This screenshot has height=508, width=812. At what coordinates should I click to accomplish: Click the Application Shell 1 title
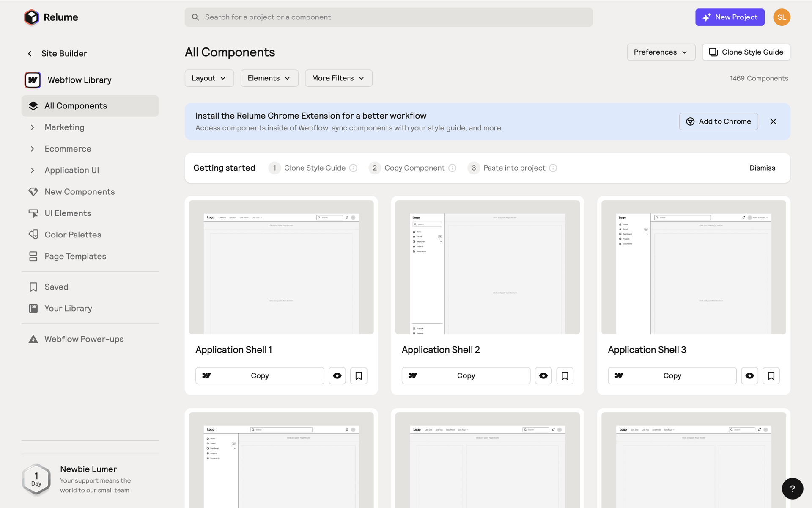point(233,350)
